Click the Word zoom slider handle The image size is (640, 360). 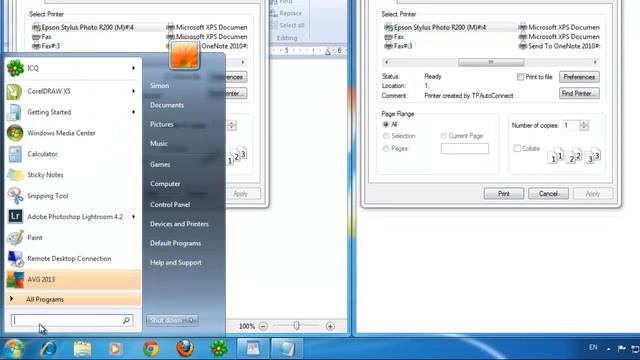click(x=296, y=326)
